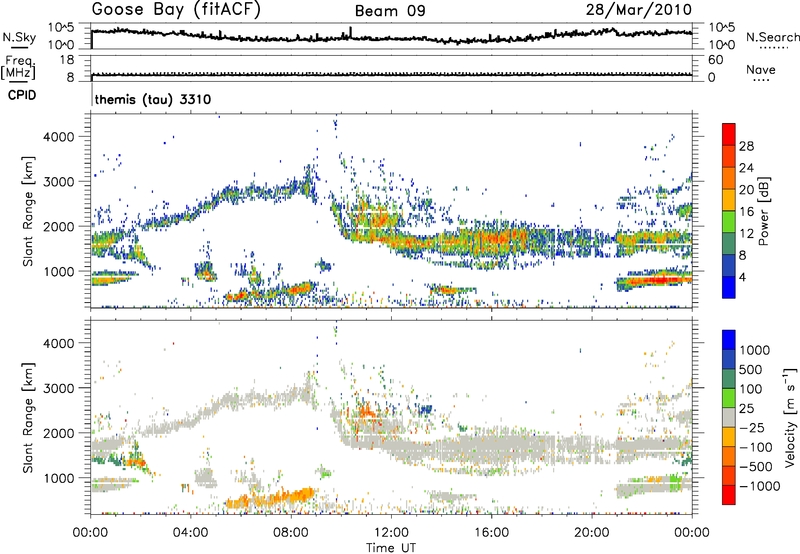
Task: Select the frequency trace line in second panel
Action: (x=391, y=74)
